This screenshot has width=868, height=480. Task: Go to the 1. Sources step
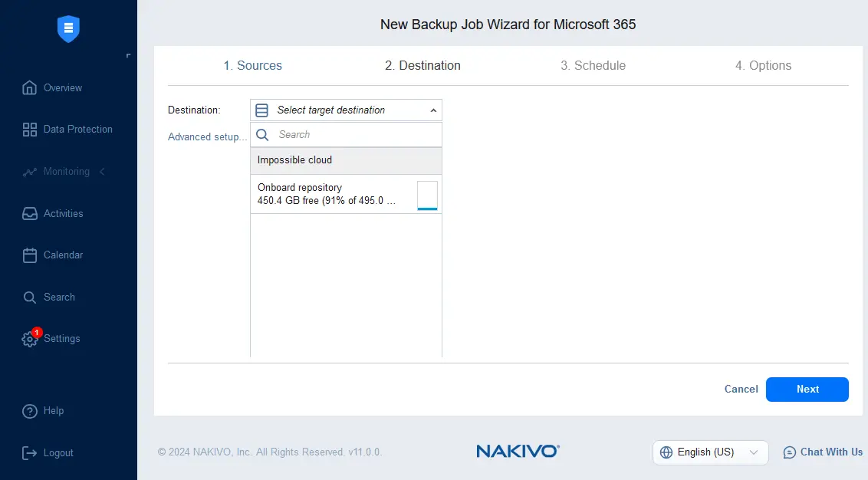252,65
